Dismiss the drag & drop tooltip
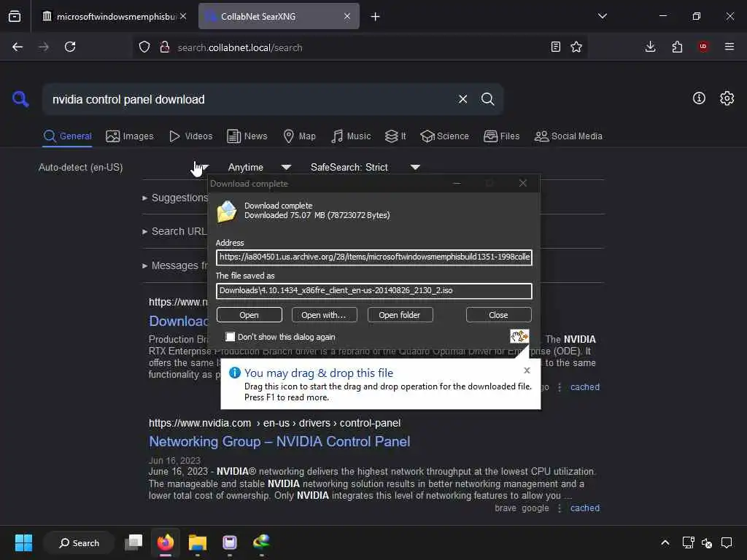 [x=527, y=370]
